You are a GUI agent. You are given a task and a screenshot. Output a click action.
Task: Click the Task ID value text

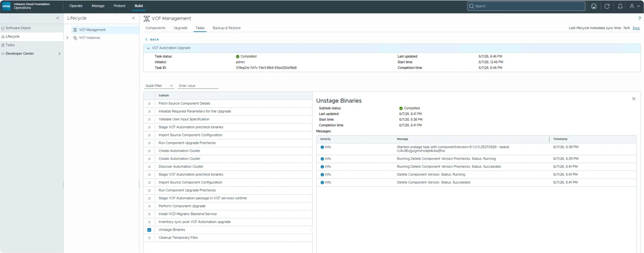(266, 68)
